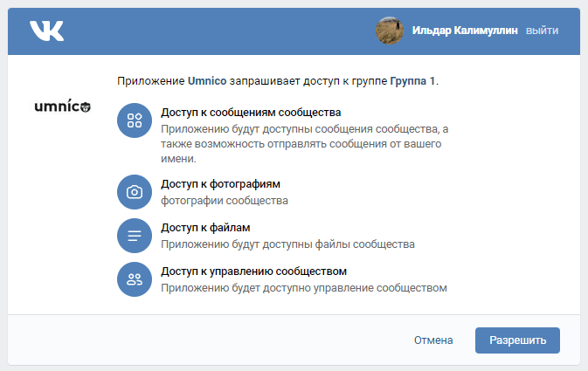
Task: Select the Доступ к фотографиям heading
Action: [x=220, y=184]
